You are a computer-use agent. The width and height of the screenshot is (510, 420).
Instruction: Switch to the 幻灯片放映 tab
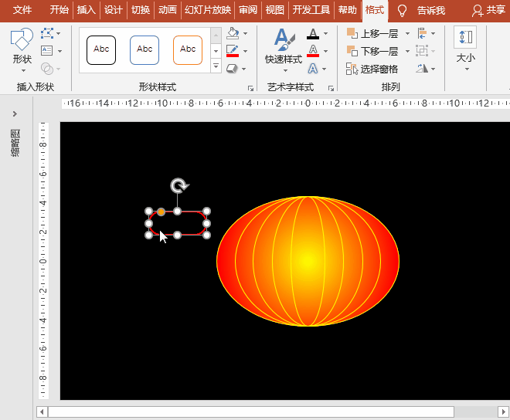(x=208, y=10)
